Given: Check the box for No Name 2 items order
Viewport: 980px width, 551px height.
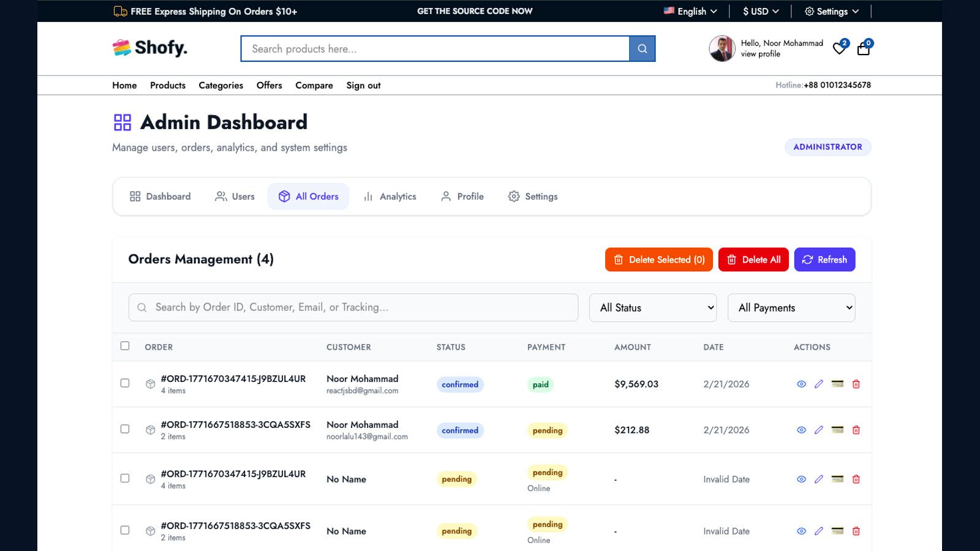Looking at the screenshot, I should click(x=125, y=530).
